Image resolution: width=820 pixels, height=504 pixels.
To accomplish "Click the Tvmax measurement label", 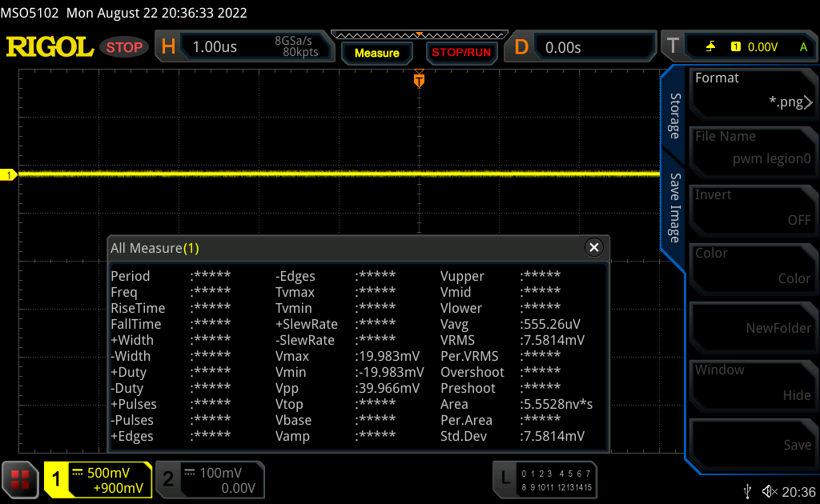I will click(295, 293).
